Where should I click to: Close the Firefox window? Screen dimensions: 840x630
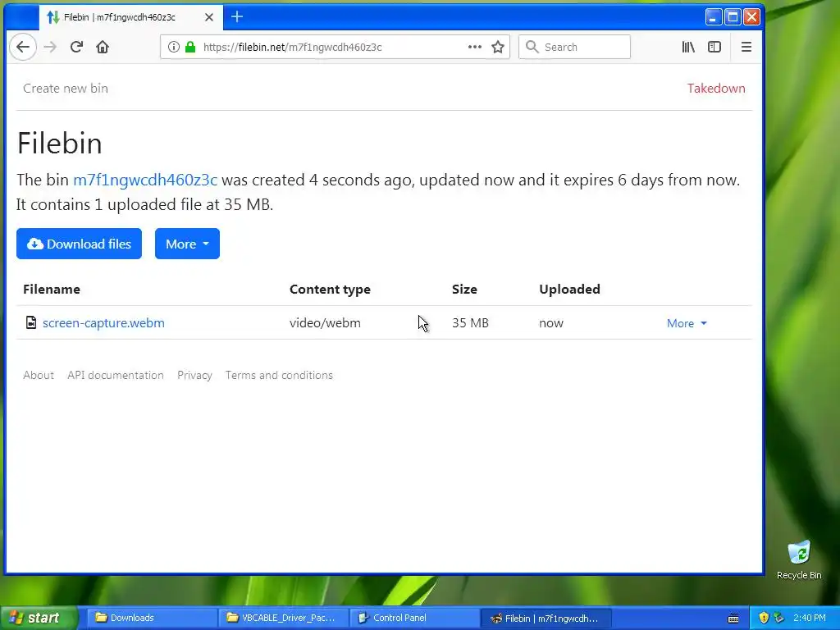(751, 17)
